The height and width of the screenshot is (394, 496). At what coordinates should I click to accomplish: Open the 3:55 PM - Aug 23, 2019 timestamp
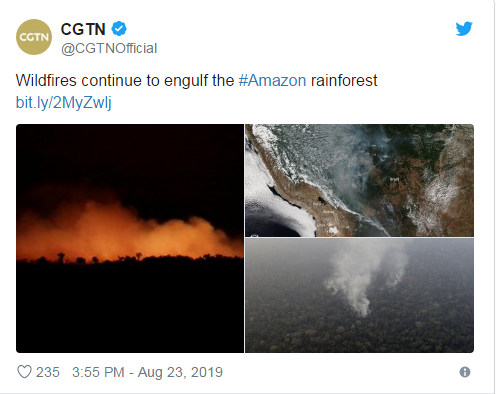(x=147, y=372)
